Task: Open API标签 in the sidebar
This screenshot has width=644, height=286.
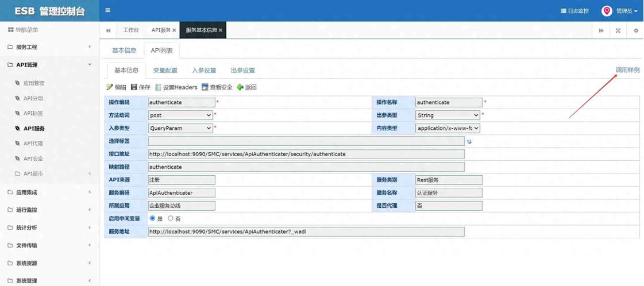Action: (33, 113)
